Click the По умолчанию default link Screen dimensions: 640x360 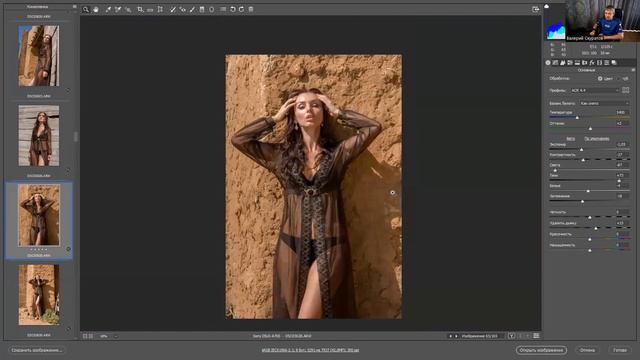coord(597,139)
